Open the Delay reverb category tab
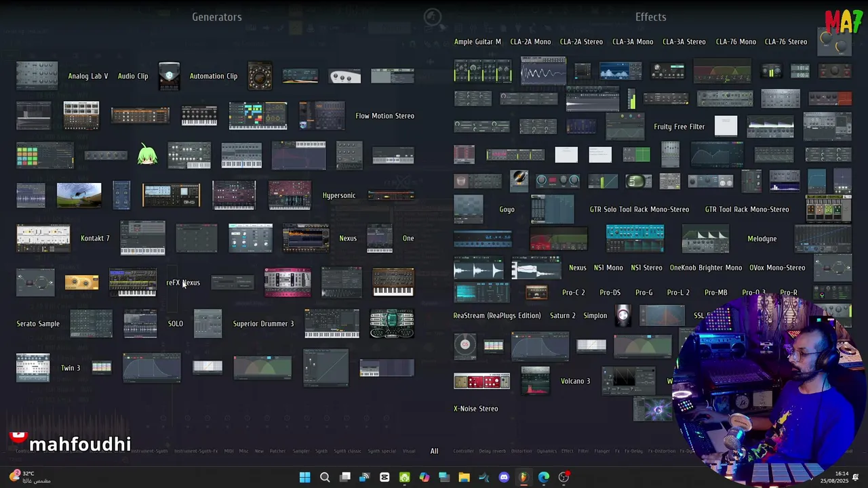 click(x=492, y=451)
